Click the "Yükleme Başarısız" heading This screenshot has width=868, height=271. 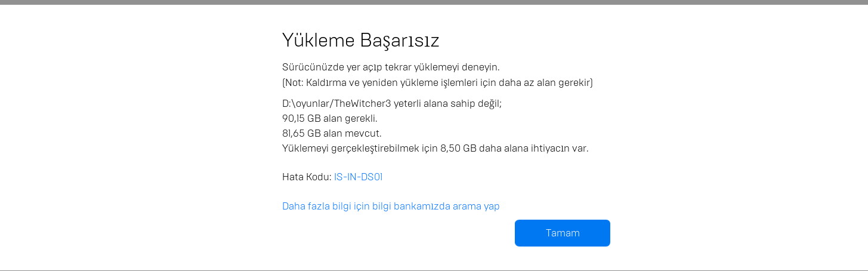pyautogui.click(x=360, y=40)
